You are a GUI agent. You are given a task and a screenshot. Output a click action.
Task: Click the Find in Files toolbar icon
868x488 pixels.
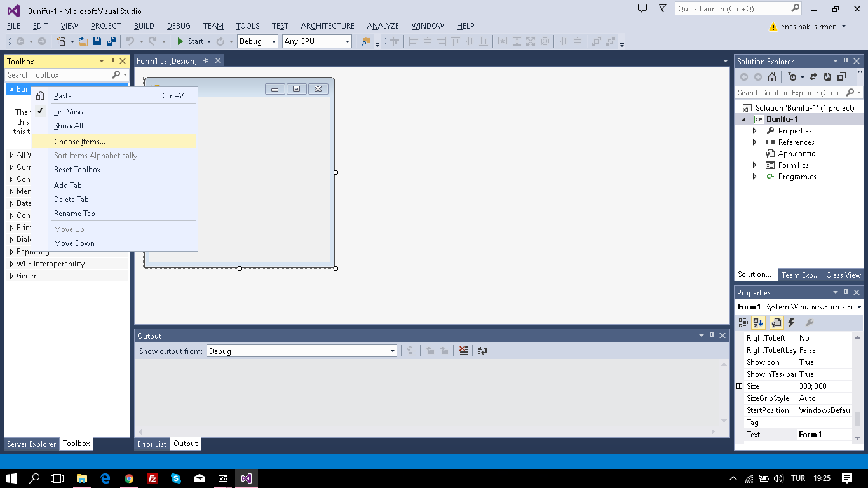(366, 41)
